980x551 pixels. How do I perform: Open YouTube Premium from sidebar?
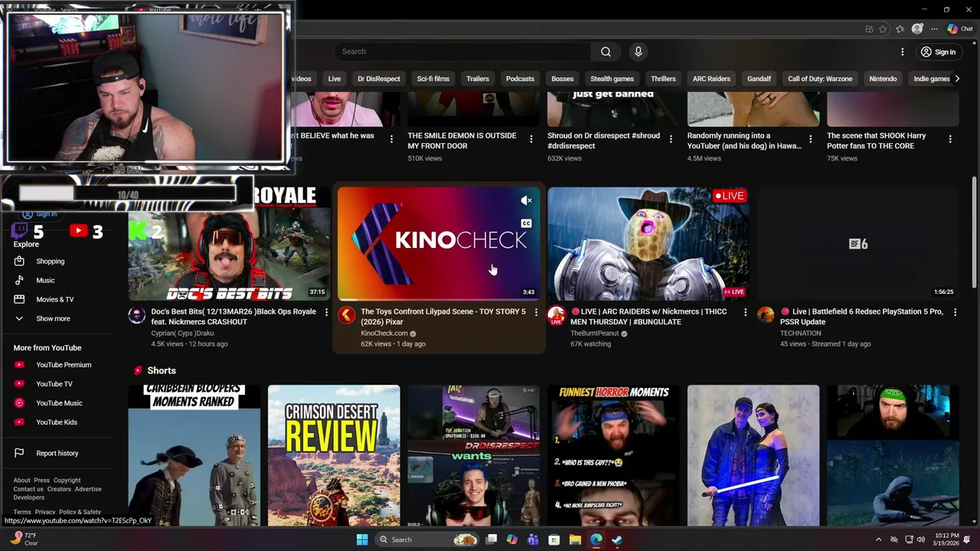pos(64,365)
